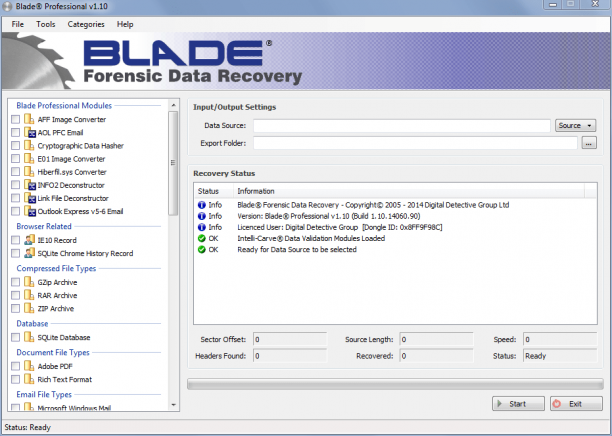Click the ZIP Archive icon
This screenshot has width=612, height=436.
[29, 308]
